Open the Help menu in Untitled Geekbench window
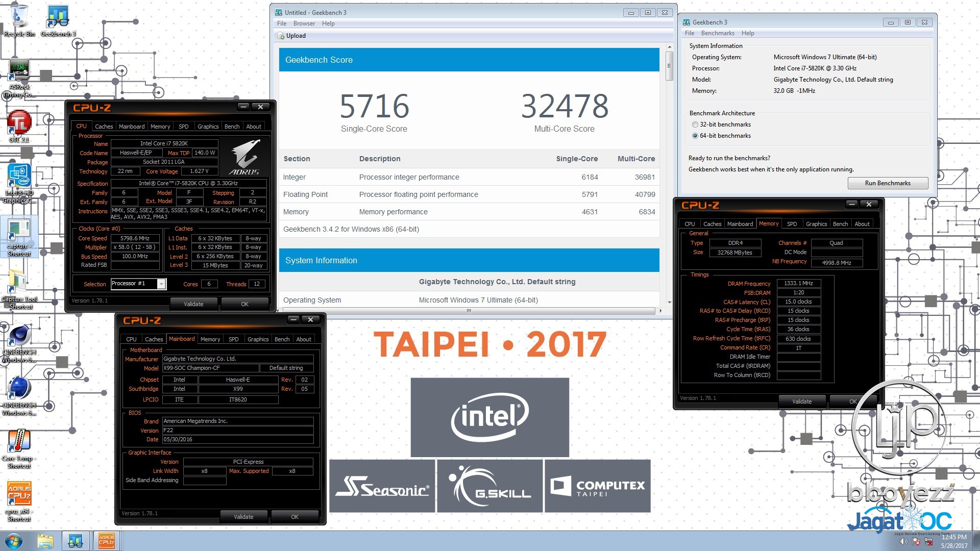This screenshot has width=980, height=551. point(328,23)
